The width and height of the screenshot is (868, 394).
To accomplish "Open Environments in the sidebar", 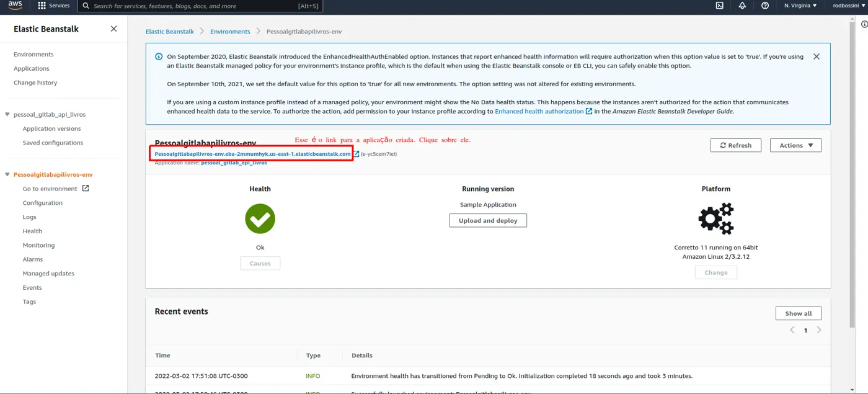I will (33, 54).
